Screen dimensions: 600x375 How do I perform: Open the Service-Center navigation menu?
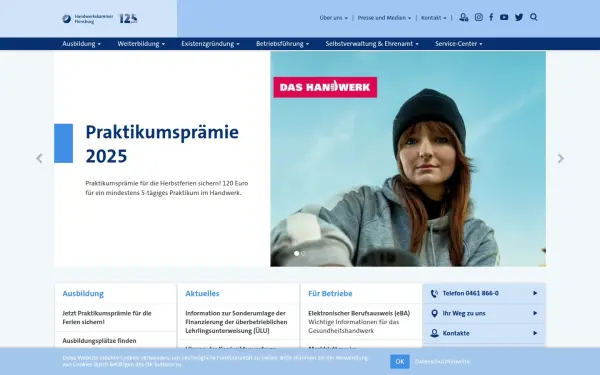coord(458,44)
